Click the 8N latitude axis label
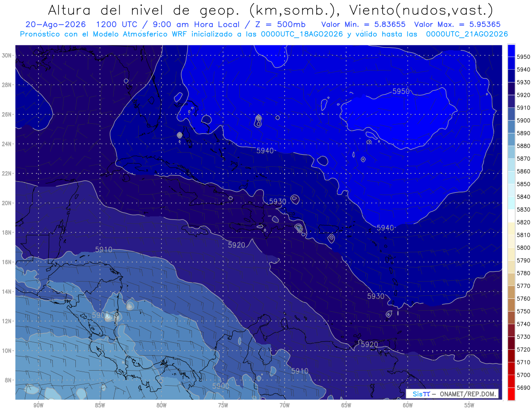This screenshot has height=411, width=532. coord(8,380)
